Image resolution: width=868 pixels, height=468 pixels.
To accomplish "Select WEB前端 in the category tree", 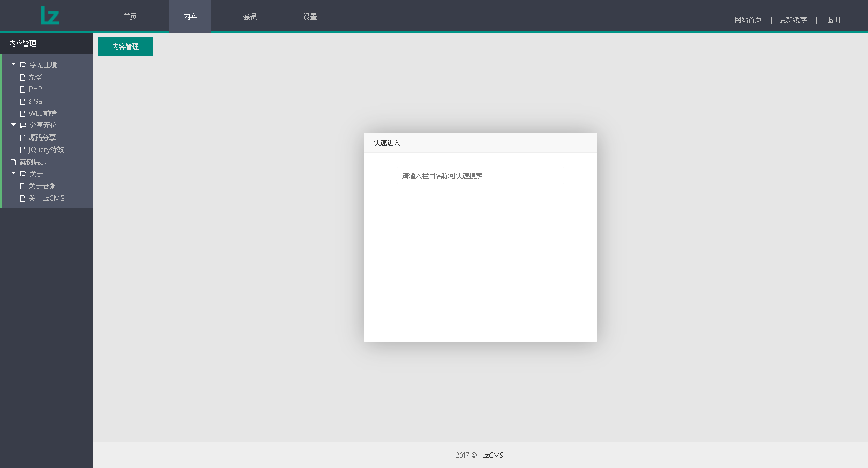I will pyautogui.click(x=43, y=114).
